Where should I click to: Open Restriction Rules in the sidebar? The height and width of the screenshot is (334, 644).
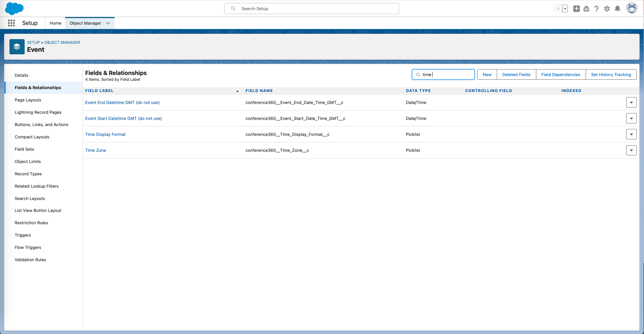[x=31, y=223]
